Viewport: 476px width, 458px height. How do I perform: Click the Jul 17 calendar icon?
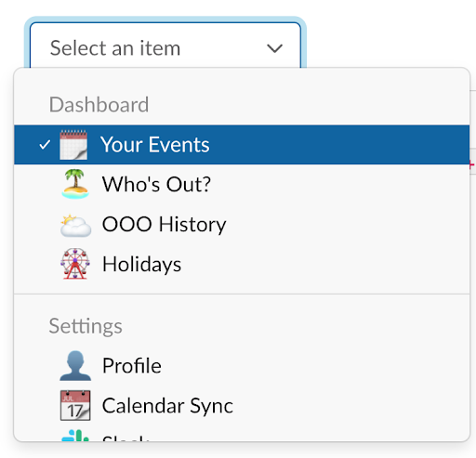point(75,405)
